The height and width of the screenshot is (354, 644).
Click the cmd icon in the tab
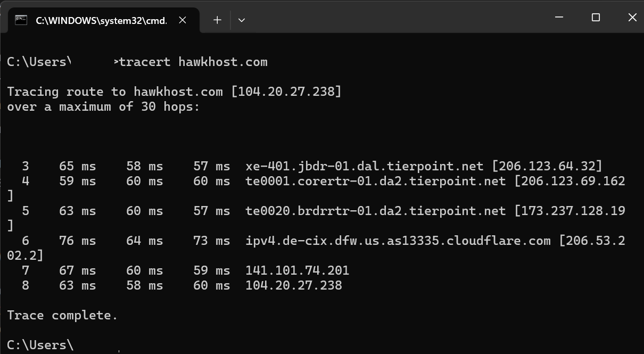(x=21, y=20)
